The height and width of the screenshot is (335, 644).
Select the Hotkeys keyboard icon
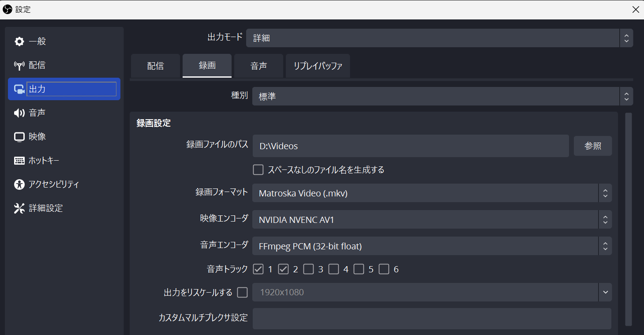click(x=19, y=161)
